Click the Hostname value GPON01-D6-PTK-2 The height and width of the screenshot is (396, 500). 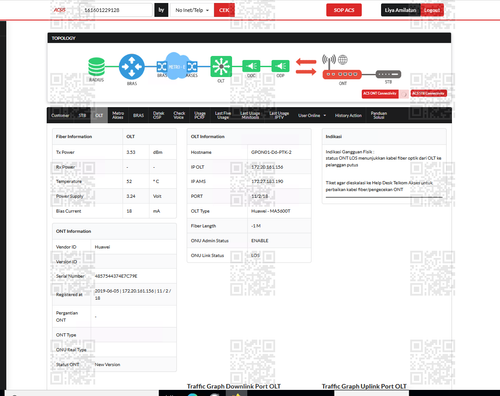[x=271, y=152]
